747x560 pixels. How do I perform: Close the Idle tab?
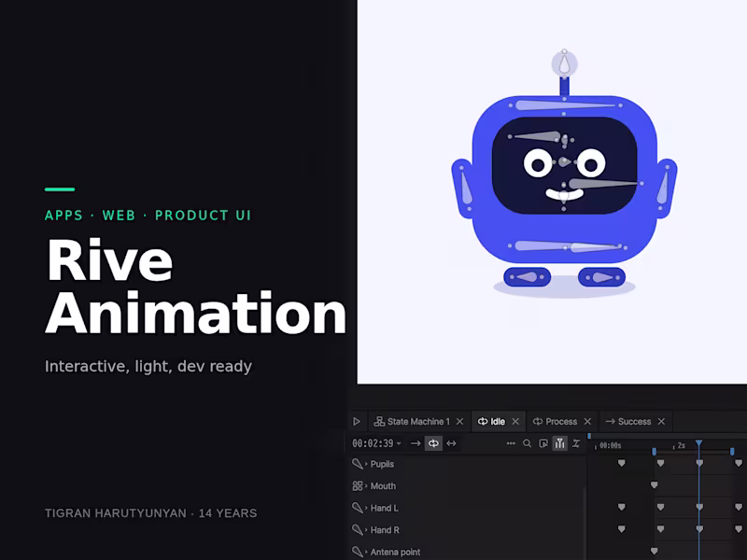[515, 422]
